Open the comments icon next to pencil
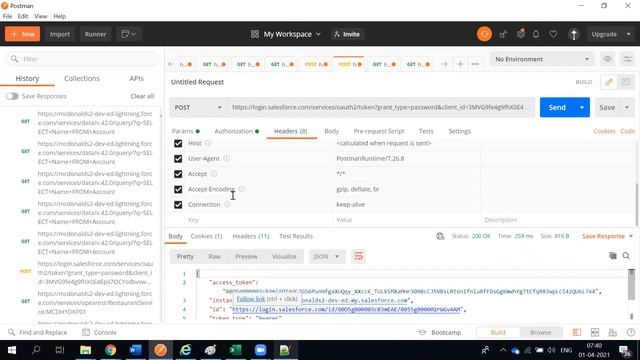Screen dimensions: 640x360 click(x=625, y=82)
